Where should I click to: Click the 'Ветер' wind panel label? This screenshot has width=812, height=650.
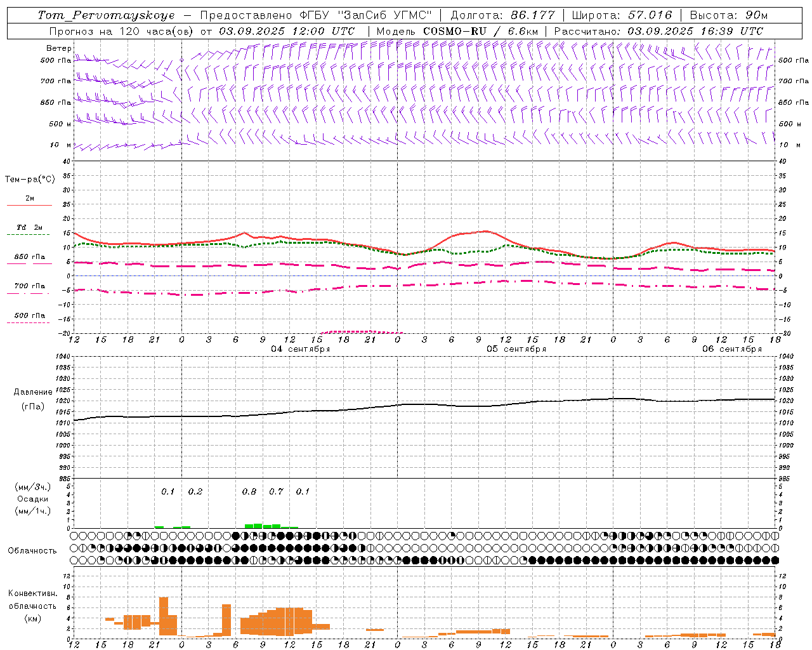pos(58,48)
